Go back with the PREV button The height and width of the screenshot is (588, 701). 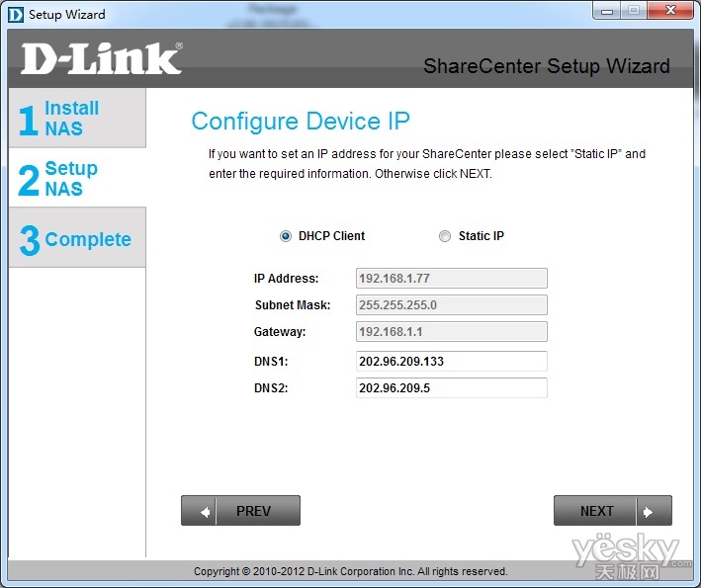[x=240, y=510]
